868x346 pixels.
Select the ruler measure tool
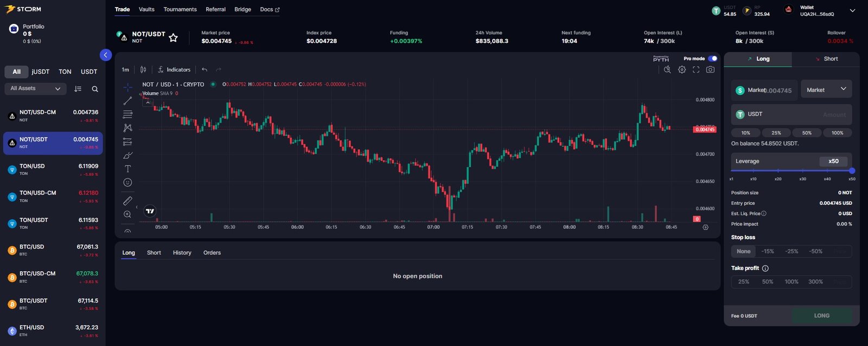(x=127, y=201)
